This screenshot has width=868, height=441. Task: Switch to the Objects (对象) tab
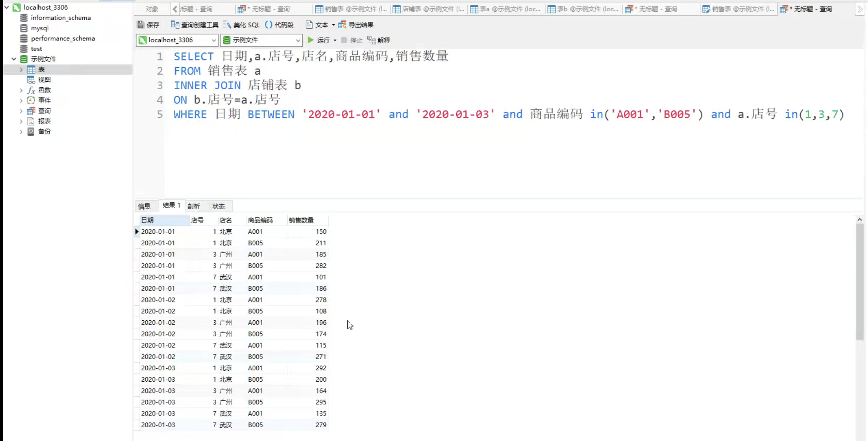[152, 9]
